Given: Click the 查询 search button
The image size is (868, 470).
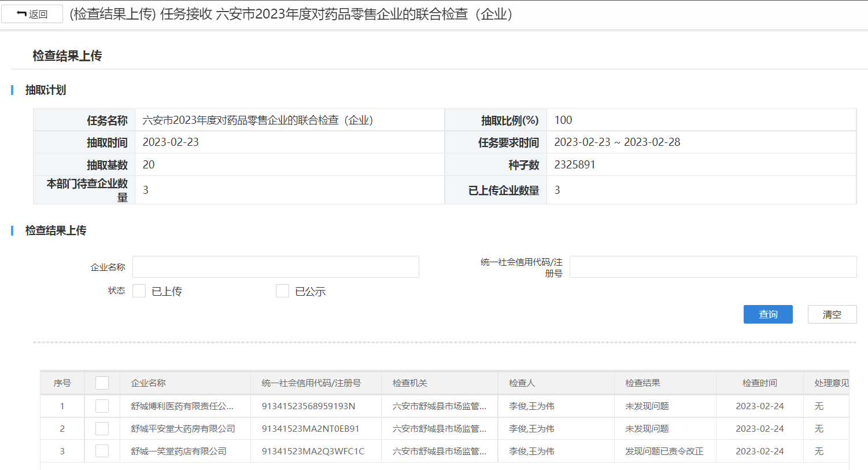Looking at the screenshot, I should coord(768,314).
